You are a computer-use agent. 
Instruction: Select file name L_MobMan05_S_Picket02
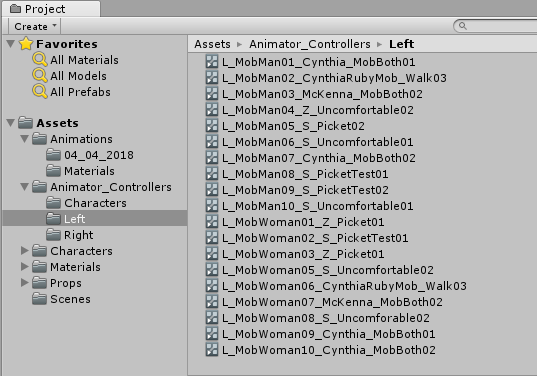tap(293, 126)
